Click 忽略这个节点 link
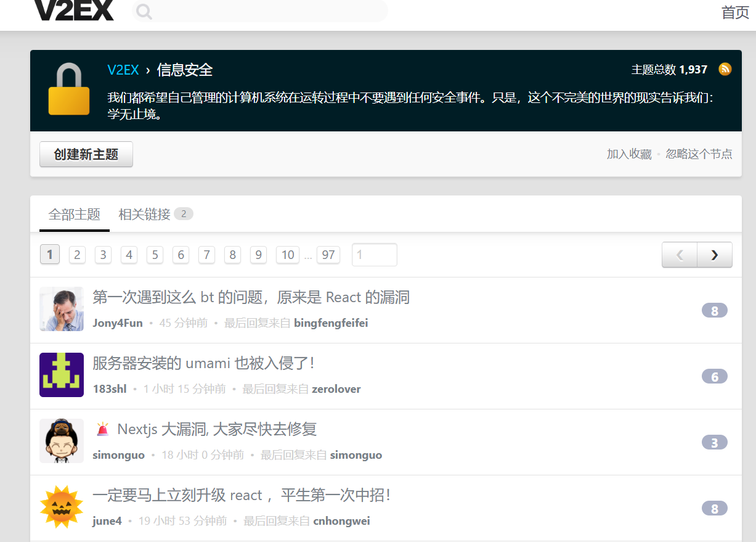Viewport: 756px width, 542px height. coord(699,154)
